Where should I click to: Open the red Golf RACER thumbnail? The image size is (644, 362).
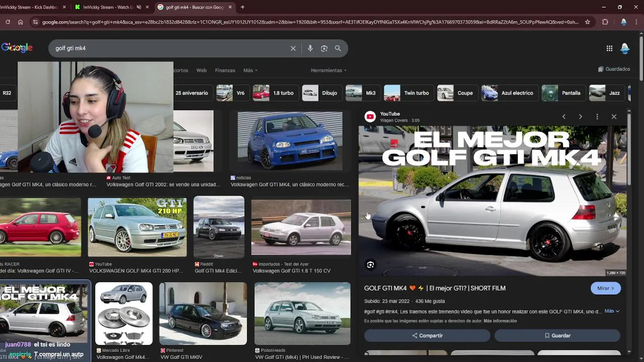(40, 227)
